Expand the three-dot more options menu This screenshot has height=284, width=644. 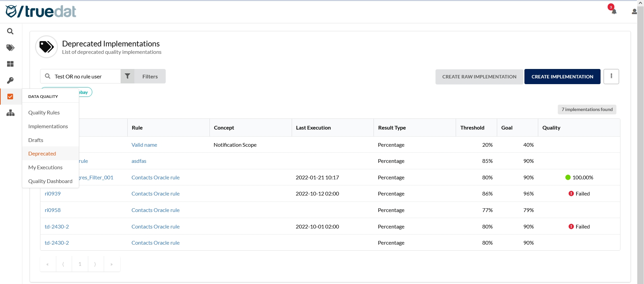(x=611, y=76)
